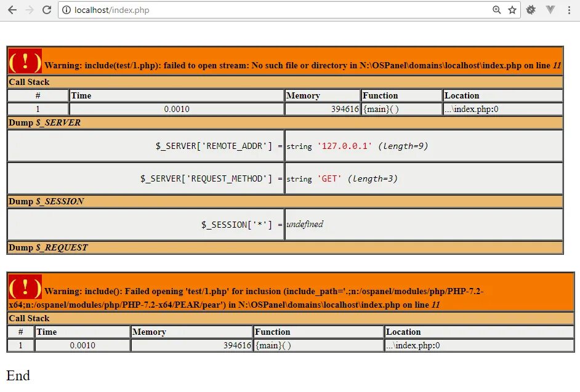Click the $_SESSION['*'] key
Image resolution: width=580 pixels, height=392 pixels.
236,225
